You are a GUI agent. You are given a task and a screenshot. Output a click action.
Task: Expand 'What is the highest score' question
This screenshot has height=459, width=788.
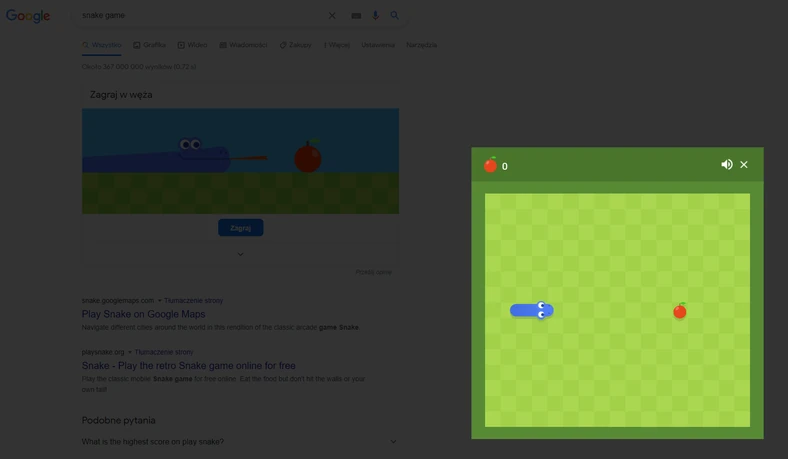[x=239, y=441]
